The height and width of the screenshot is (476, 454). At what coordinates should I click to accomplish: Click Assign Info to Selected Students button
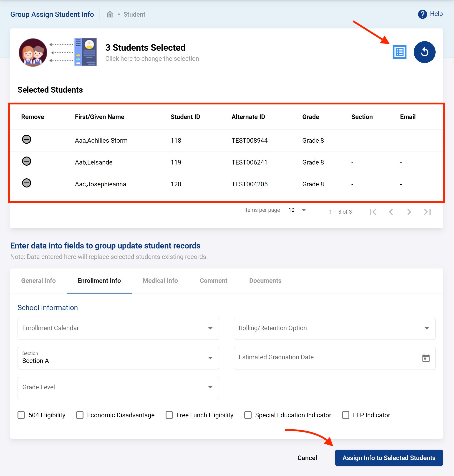pos(389,458)
